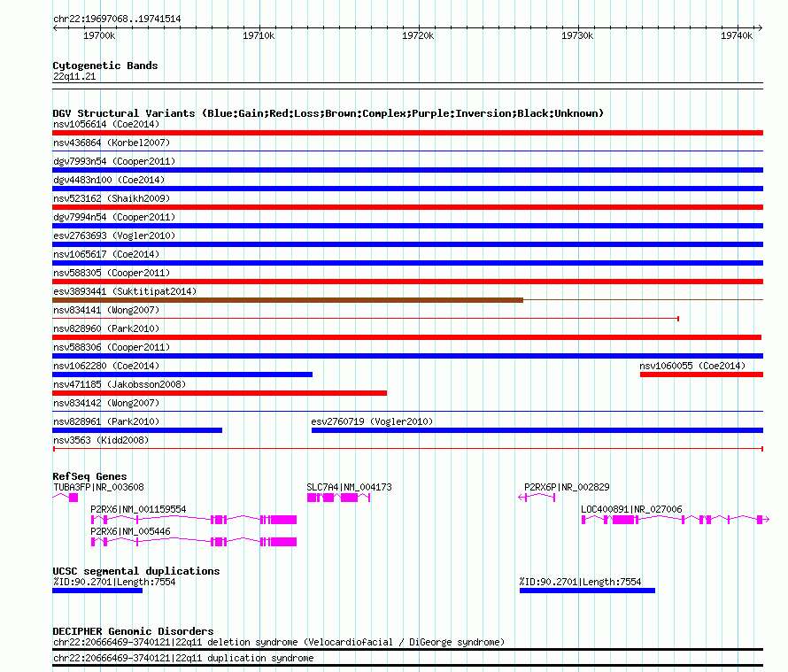This screenshot has height=672, width=788.
Task: Click the nsv1060055 (Coe2014) label
Action: (x=692, y=366)
